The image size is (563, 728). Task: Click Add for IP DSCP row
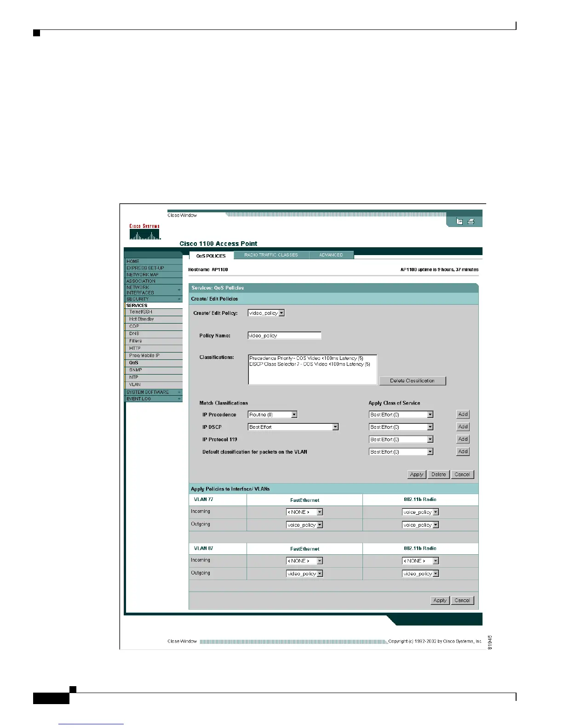tap(463, 427)
